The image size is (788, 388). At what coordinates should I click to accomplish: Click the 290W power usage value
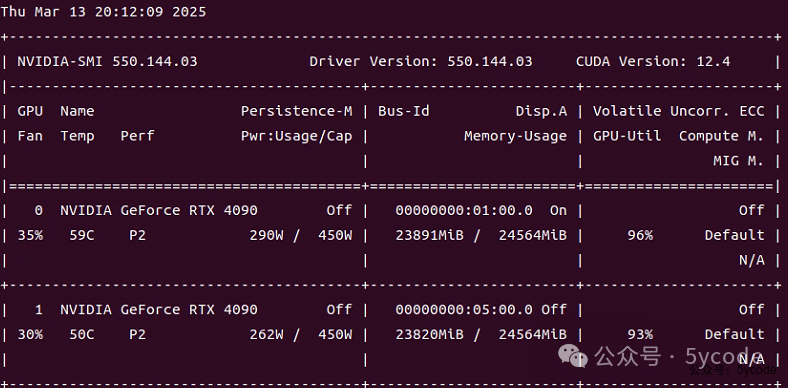(266, 235)
